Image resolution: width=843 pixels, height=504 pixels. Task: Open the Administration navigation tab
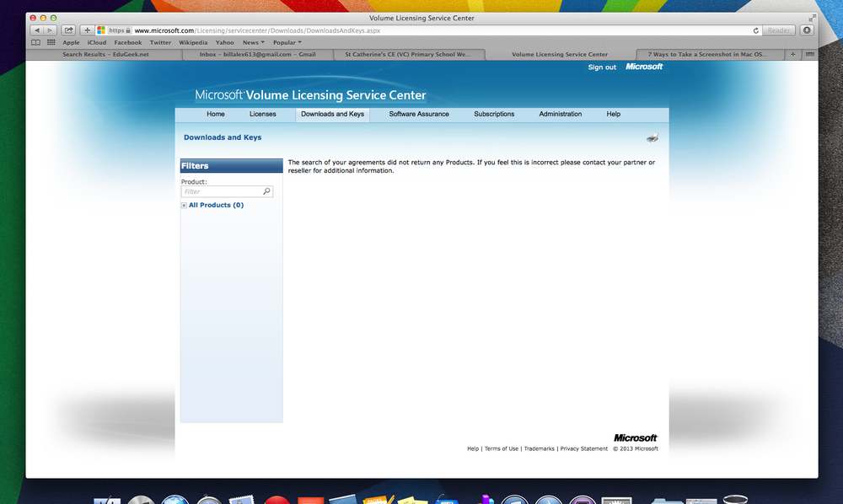(x=561, y=115)
